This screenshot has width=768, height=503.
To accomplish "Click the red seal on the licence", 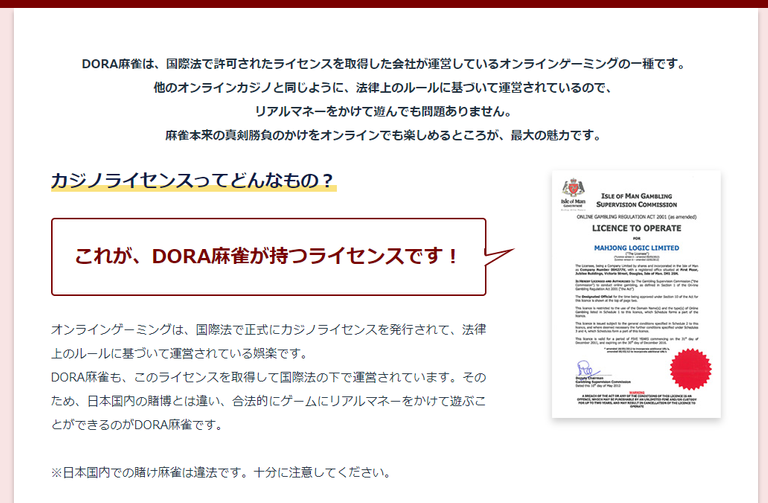I will pyautogui.click(x=691, y=369).
